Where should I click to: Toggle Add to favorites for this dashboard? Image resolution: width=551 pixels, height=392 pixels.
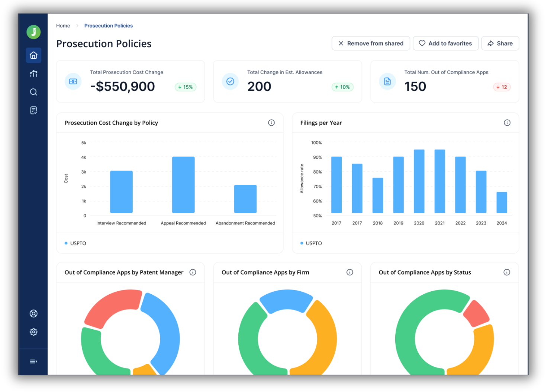point(445,43)
